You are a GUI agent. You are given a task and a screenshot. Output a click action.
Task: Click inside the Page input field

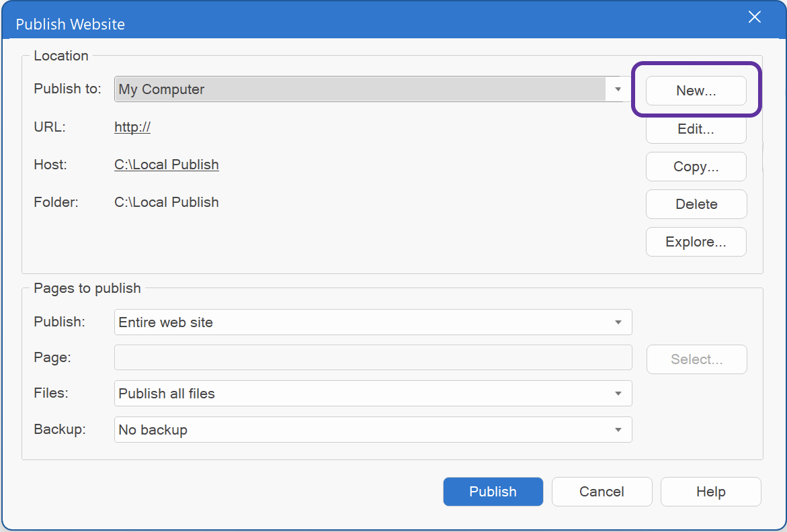point(373,358)
